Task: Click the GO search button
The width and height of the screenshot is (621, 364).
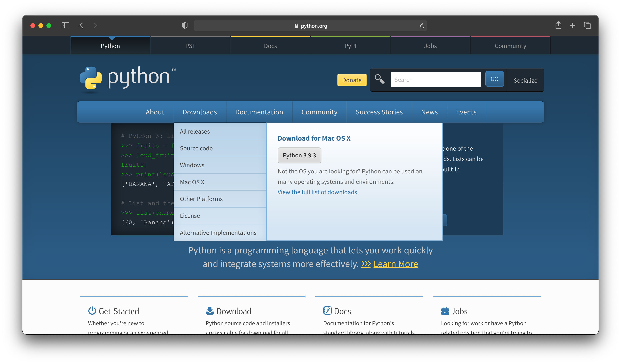Action: [x=494, y=79]
